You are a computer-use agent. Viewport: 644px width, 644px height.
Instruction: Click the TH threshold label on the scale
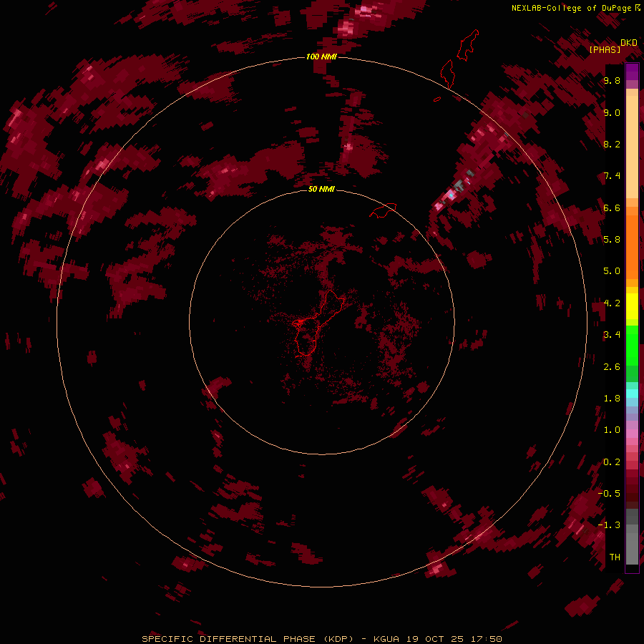[x=615, y=557]
